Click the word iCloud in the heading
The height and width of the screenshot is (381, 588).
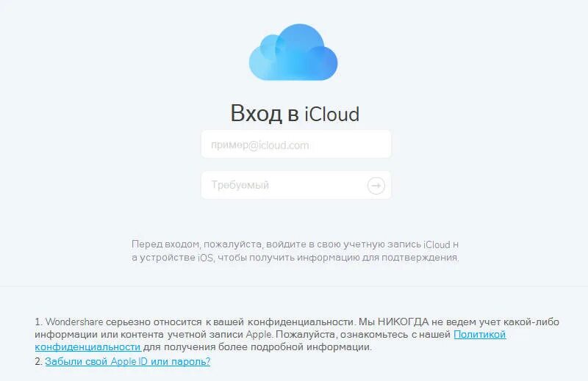(x=332, y=114)
